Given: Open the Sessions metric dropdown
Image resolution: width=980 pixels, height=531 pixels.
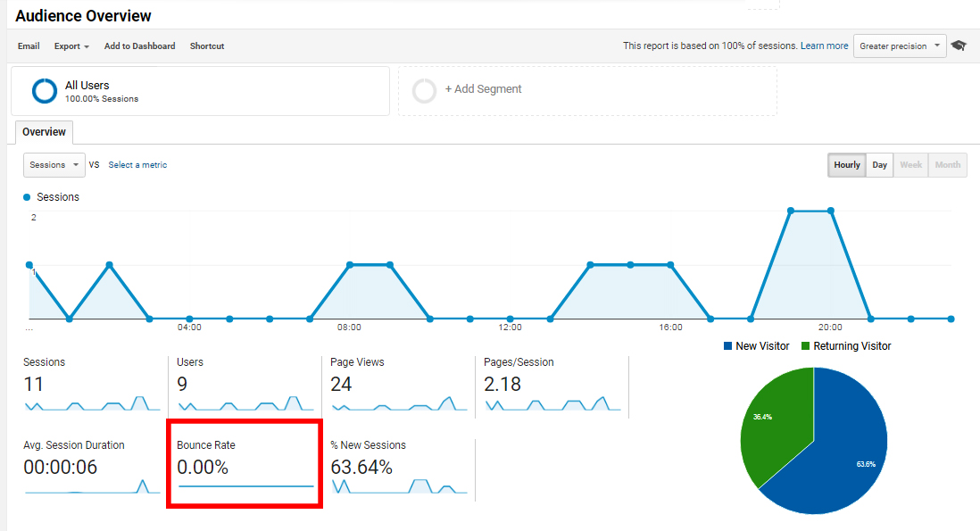Looking at the screenshot, I should pyautogui.click(x=54, y=165).
